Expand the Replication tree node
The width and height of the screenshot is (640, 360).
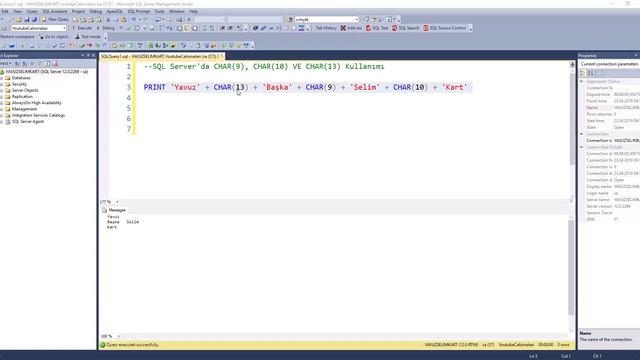coord(2,97)
